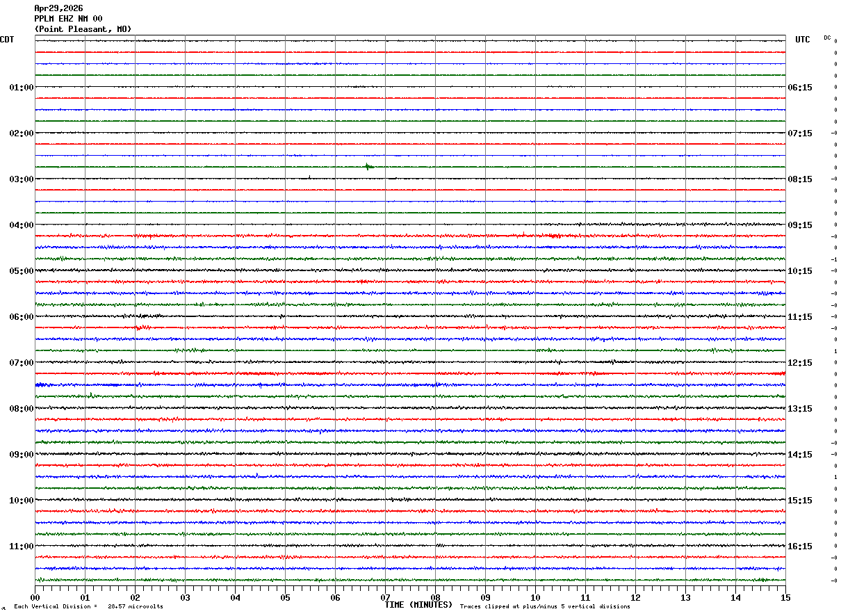Click the UTC timezone label

(803, 40)
